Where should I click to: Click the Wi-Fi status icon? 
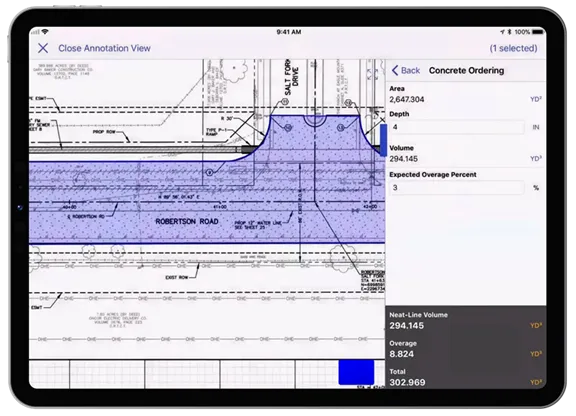(x=45, y=32)
